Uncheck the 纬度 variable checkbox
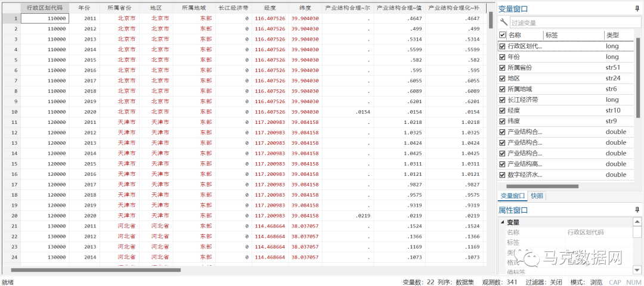This screenshot has height=286, width=644. tap(502, 121)
